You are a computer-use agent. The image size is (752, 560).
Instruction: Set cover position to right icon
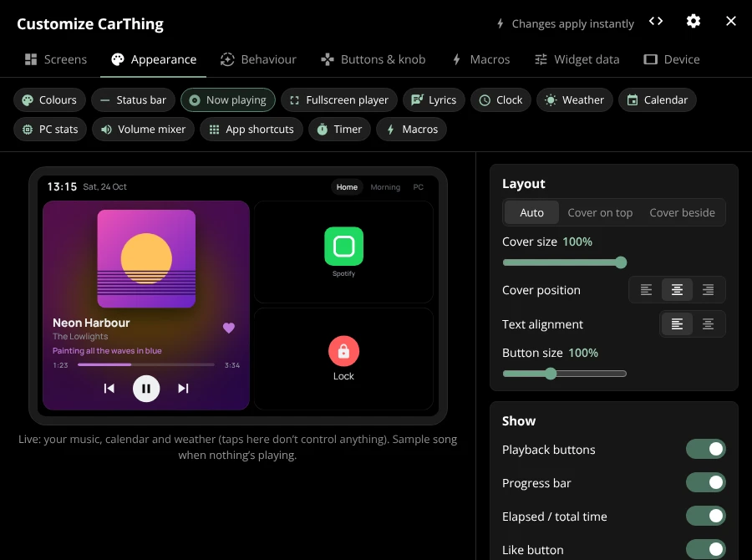click(x=708, y=290)
